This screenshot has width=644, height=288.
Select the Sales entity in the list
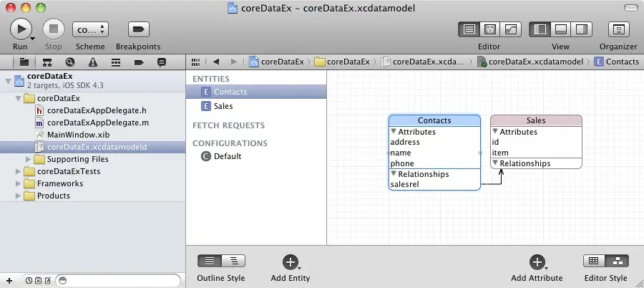pyautogui.click(x=223, y=106)
